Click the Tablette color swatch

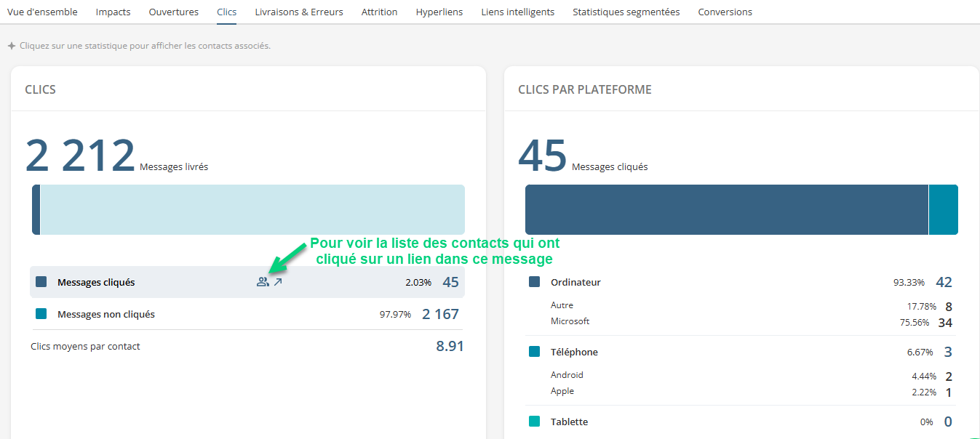[x=535, y=422]
